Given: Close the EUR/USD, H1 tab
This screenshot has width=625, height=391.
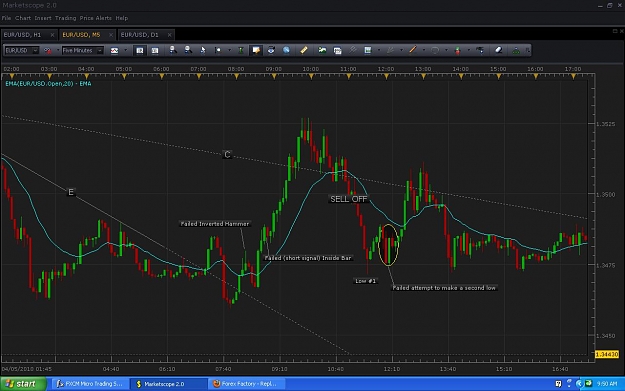Looking at the screenshot, I should [52, 35].
